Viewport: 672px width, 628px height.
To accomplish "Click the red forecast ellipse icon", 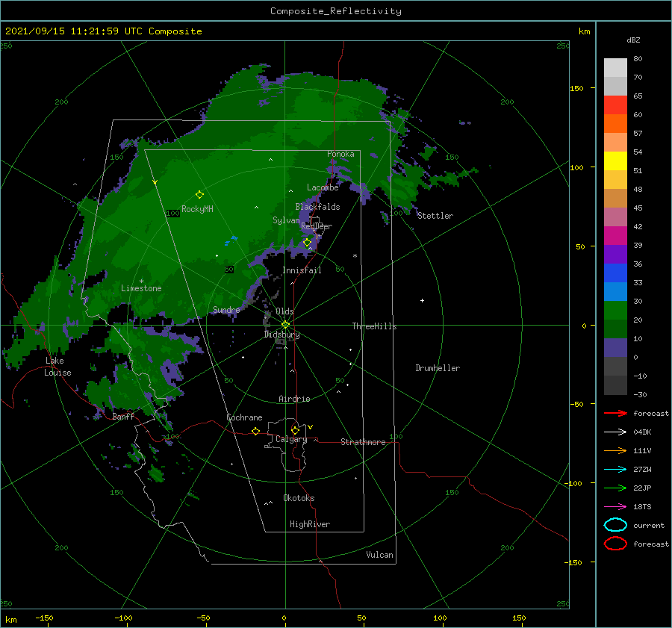I will click(x=615, y=544).
